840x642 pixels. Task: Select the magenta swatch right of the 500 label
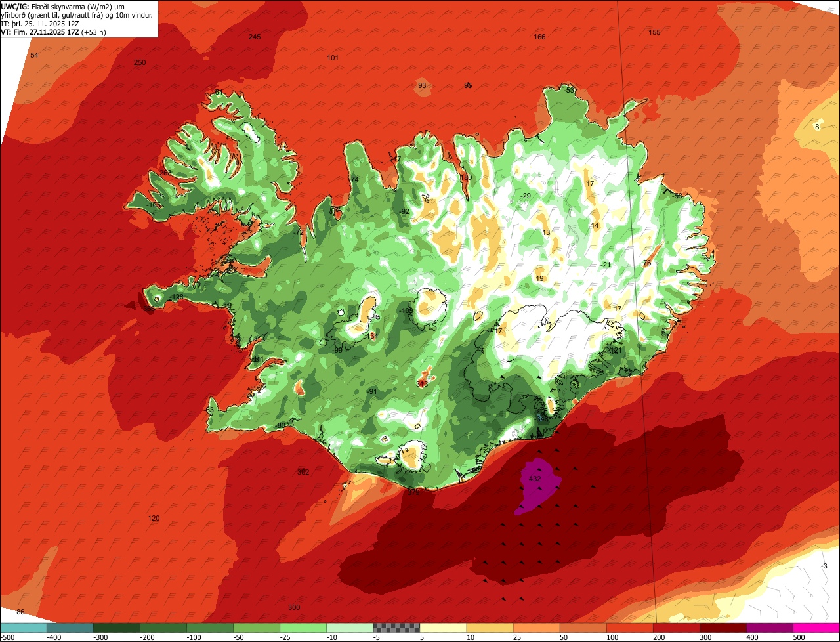(817, 628)
